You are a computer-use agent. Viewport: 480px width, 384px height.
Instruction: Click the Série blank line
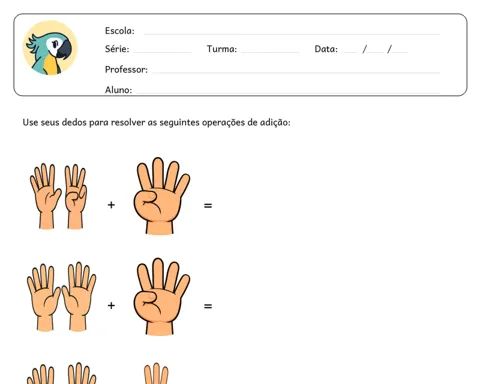(162, 52)
